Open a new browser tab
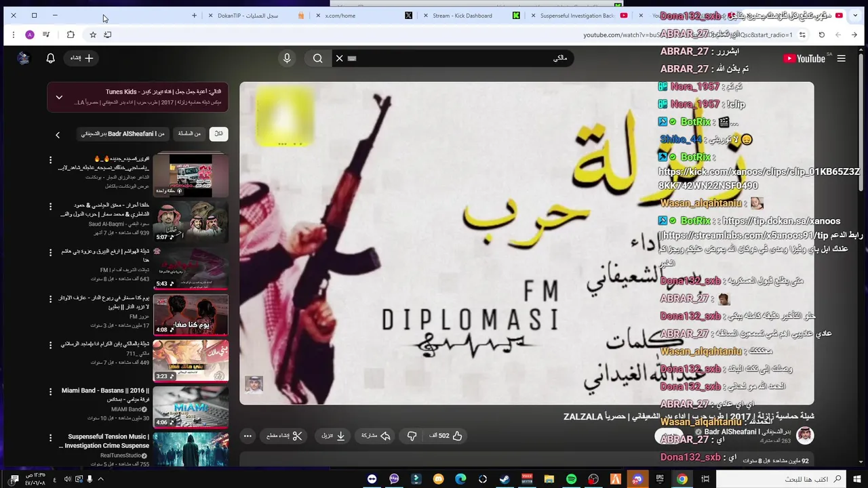This screenshot has width=868, height=488. (x=194, y=15)
